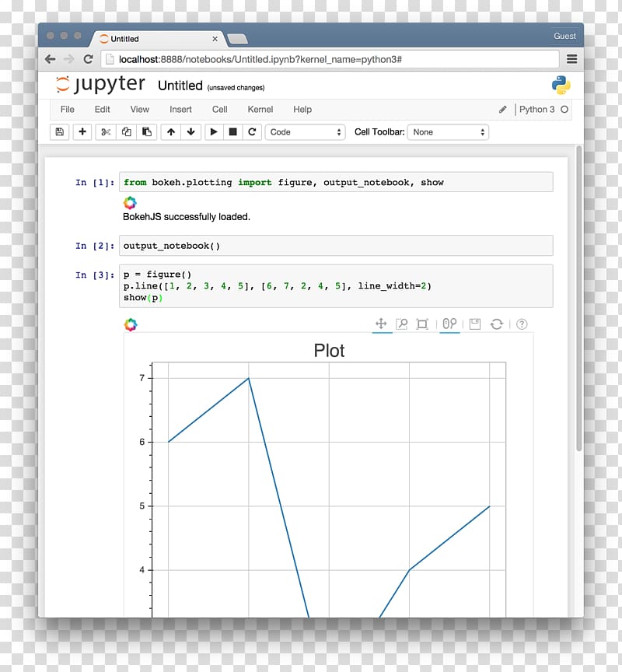Screen dimensions: 622x672
Task: Select the Bokeh Box Zoom tool
Action: point(402,324)
